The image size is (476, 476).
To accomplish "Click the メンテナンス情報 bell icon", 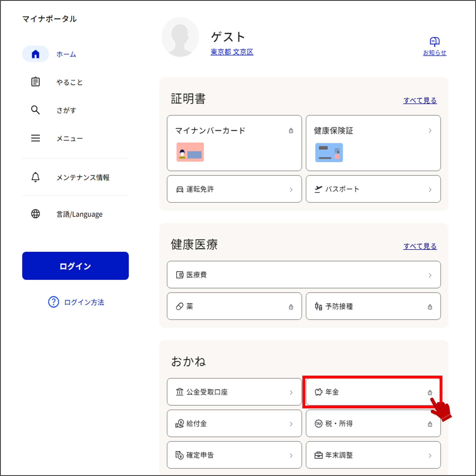I will [35, 177].
